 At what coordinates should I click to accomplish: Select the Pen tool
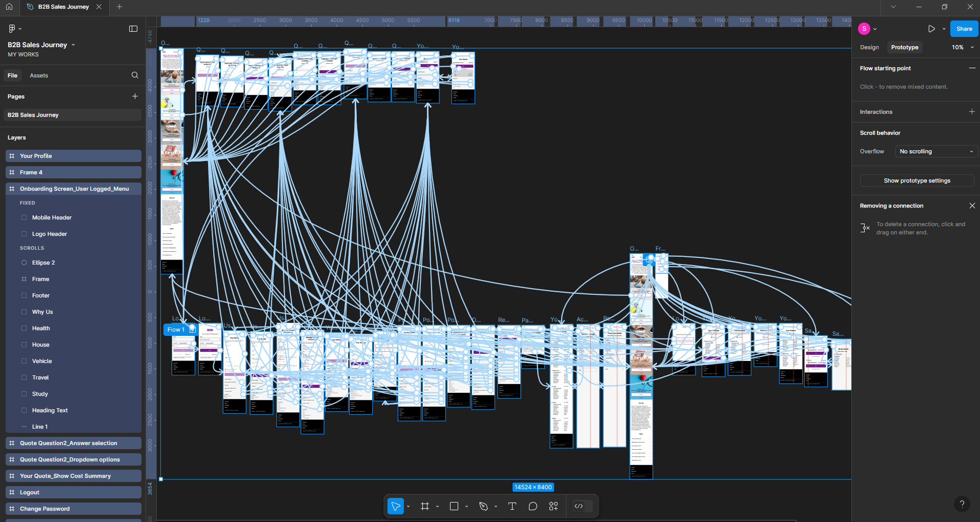(483, 506)
